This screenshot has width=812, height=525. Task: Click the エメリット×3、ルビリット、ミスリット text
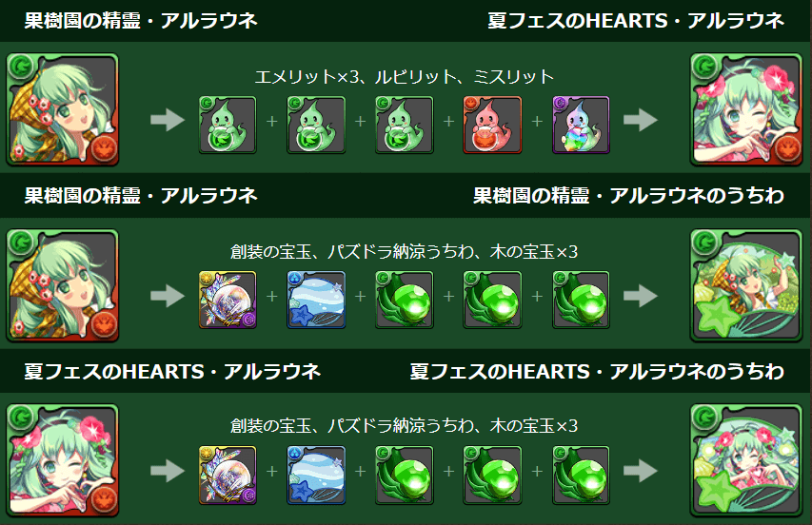pos(405,77)
